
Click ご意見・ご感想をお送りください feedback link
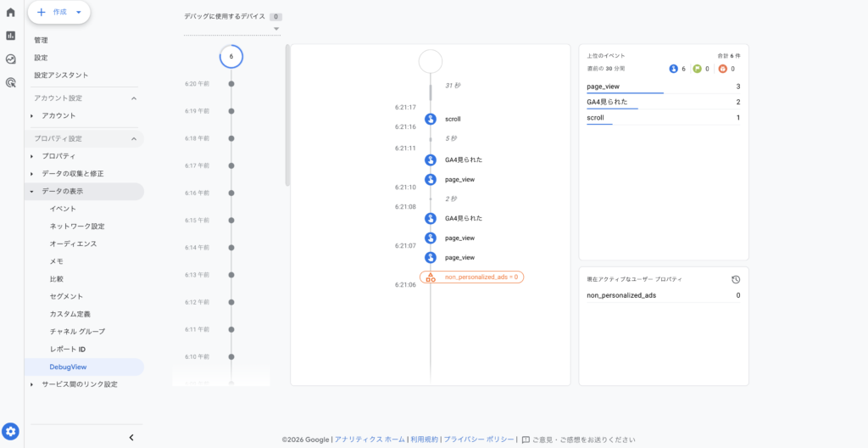tap(584, 440)
